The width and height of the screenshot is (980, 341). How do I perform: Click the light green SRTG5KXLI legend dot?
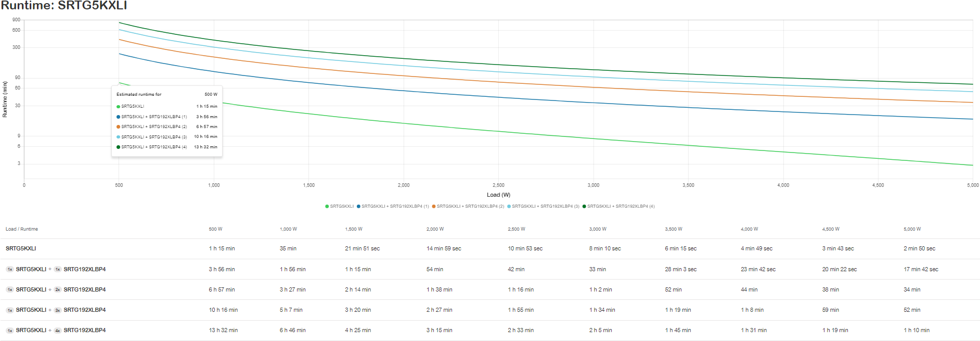click(327, 206)
